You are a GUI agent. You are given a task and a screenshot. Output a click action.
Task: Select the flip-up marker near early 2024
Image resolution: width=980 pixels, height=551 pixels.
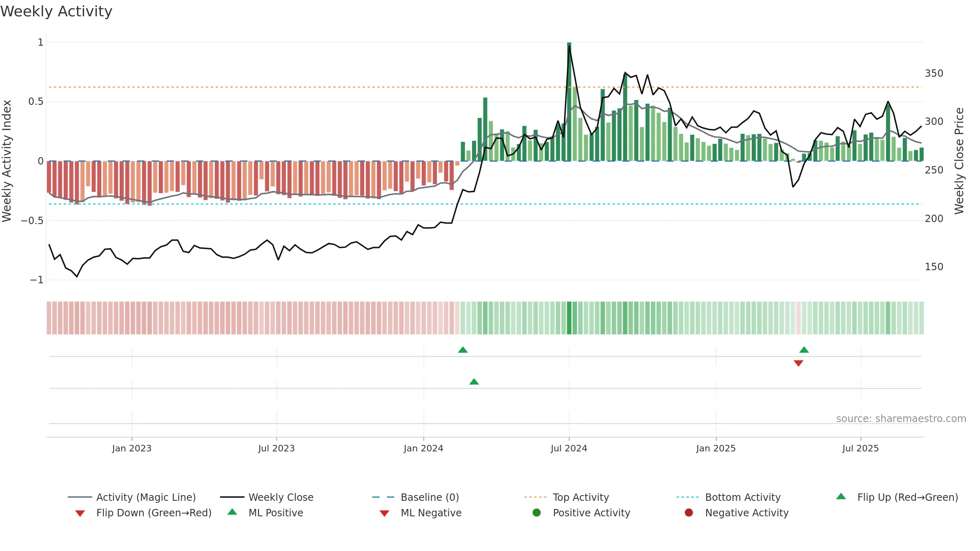[x=463, y=350]
